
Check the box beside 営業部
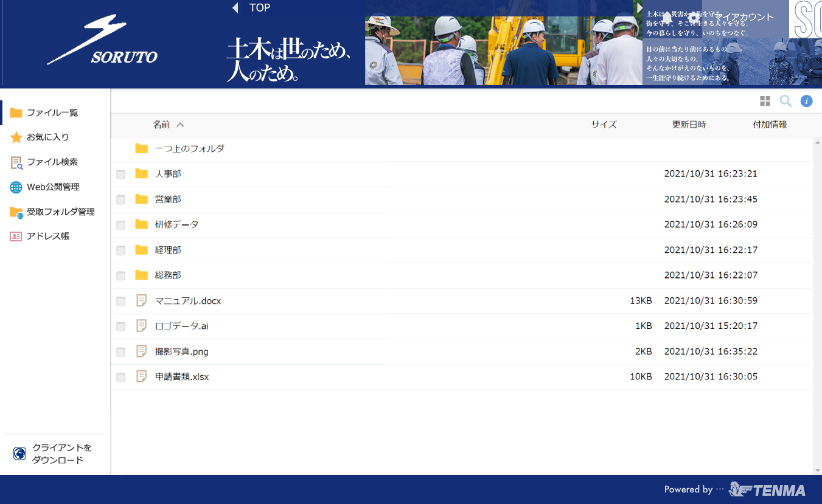point(121,200)
